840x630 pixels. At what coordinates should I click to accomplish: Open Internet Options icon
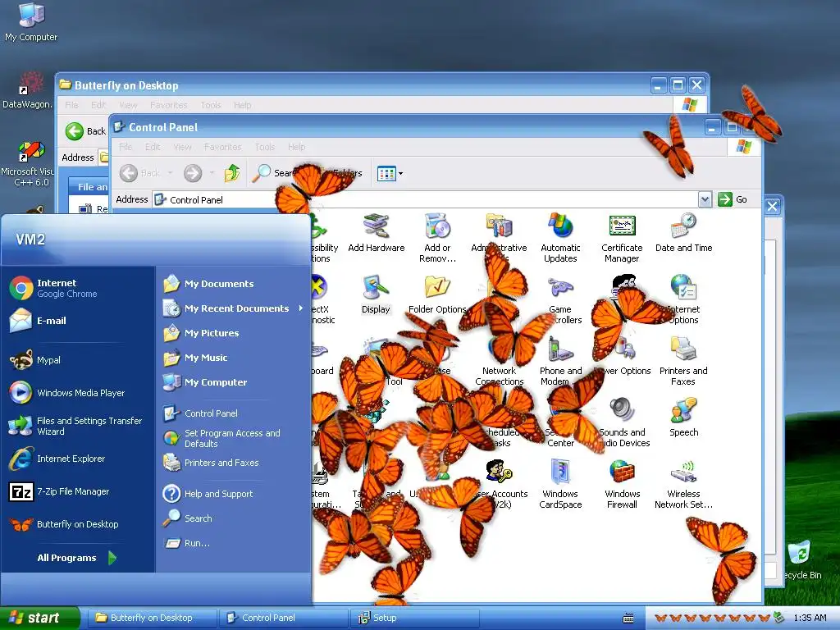pyautogui.click(x=683, y=299)
